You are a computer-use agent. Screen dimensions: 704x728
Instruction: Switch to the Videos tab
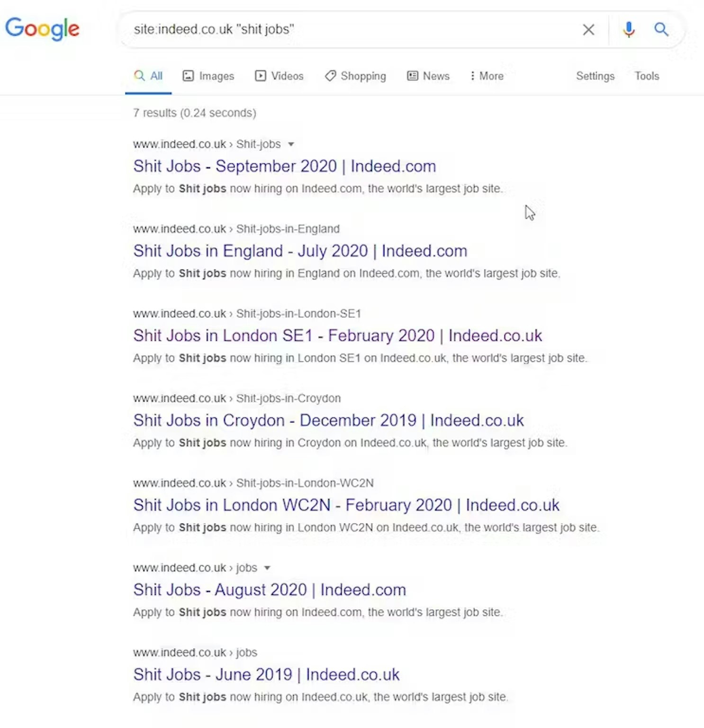pos(279,76)
